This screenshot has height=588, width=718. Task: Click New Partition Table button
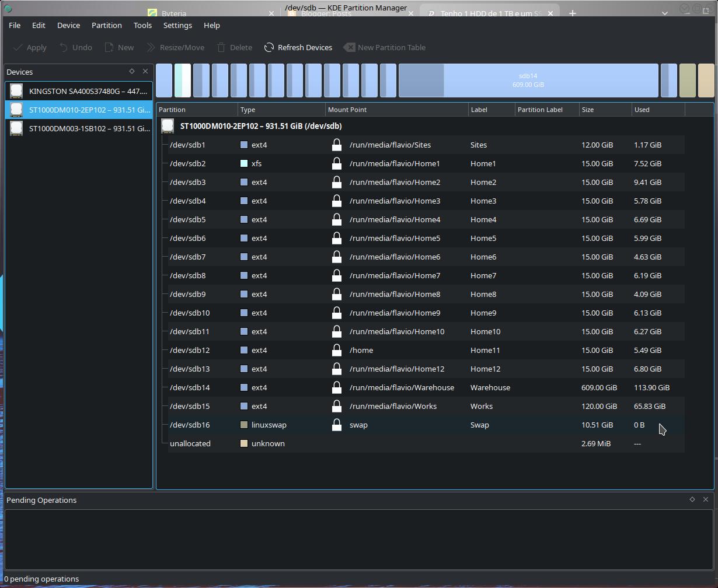pyautogui.click(x=385, y=47)
